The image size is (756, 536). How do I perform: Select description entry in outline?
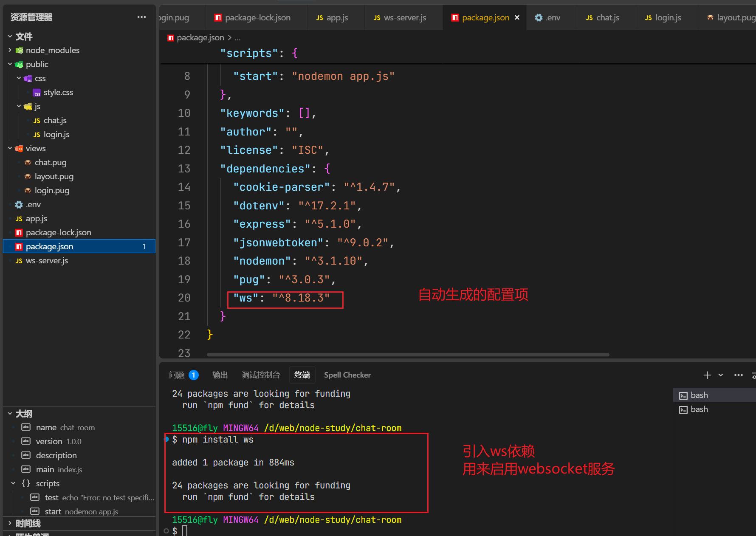coord(56,455)
